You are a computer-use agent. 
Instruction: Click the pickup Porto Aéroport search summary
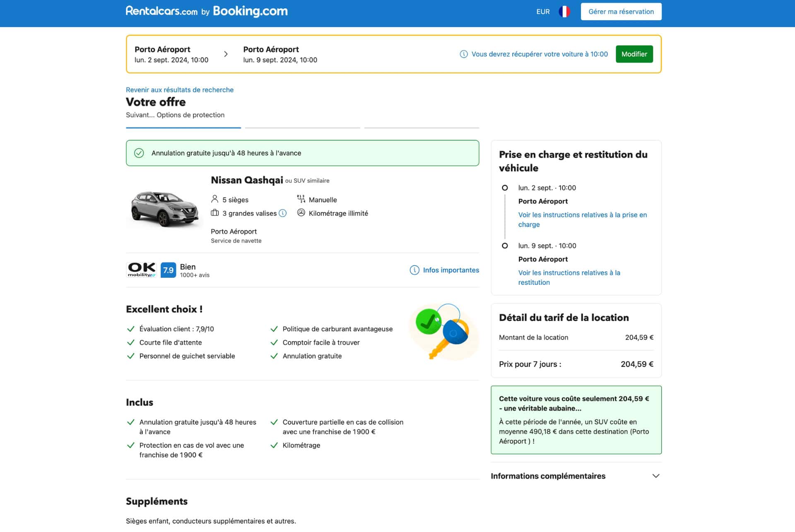pos(171,54)
